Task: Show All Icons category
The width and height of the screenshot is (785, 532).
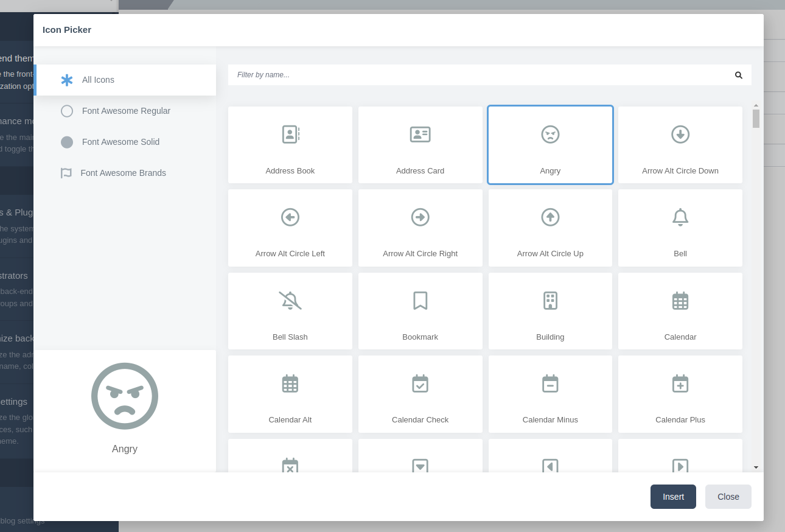Action: pos(125,80)
